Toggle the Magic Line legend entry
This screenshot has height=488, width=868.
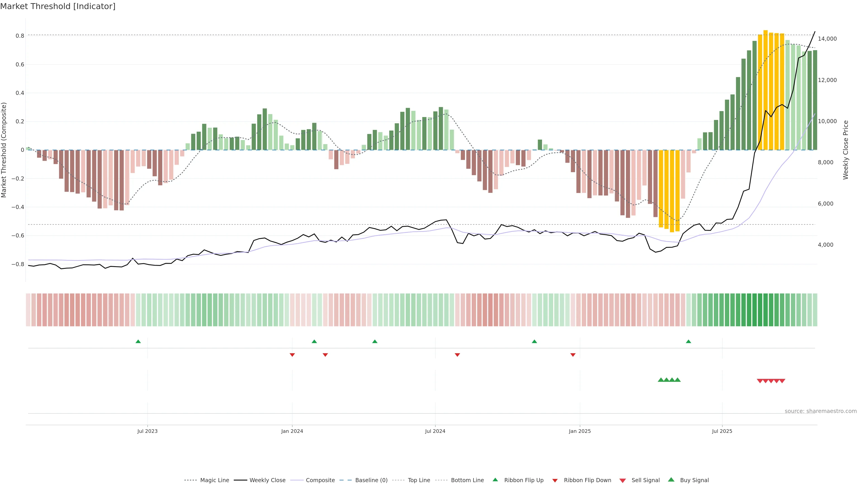[x=214, y=480]
